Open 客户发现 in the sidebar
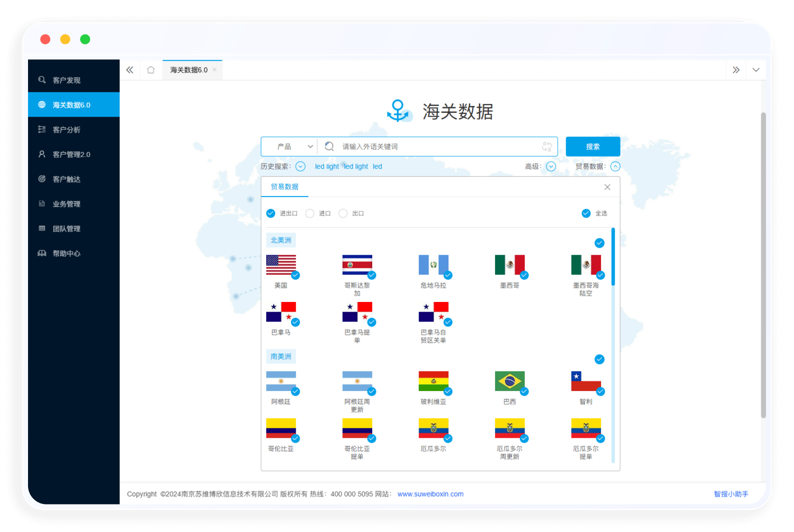This screenshot has width=794, height=532. point(66,80)
